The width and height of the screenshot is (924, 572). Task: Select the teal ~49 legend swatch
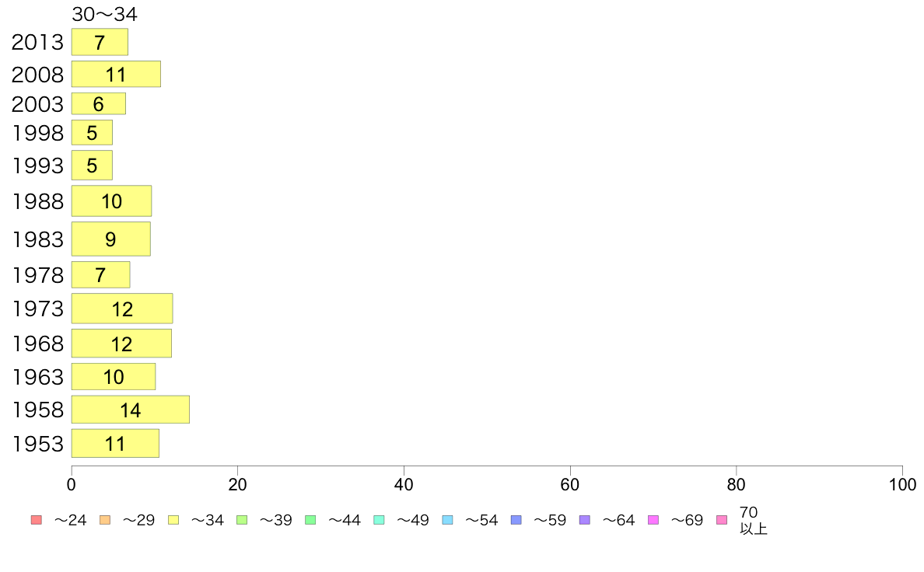click(x=379, y=520)
